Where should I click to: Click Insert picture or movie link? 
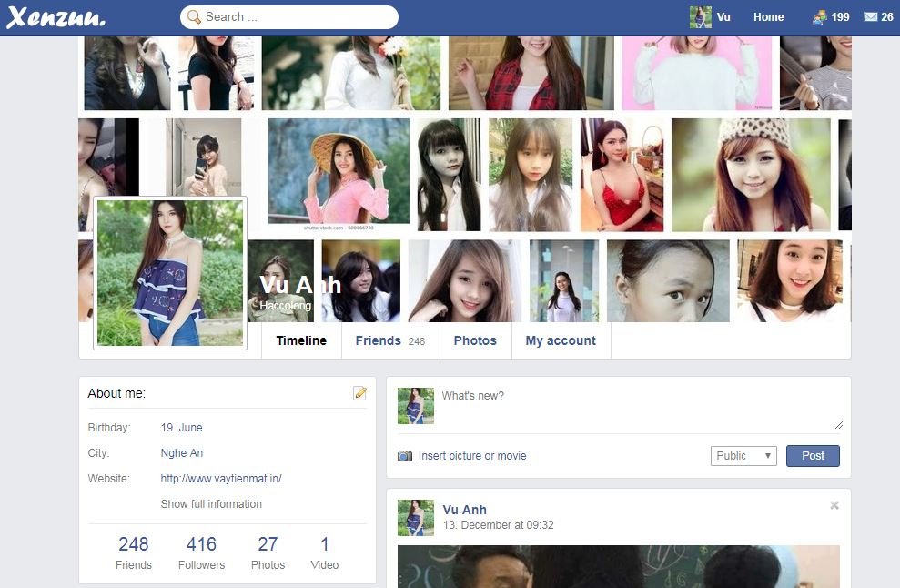472,456
